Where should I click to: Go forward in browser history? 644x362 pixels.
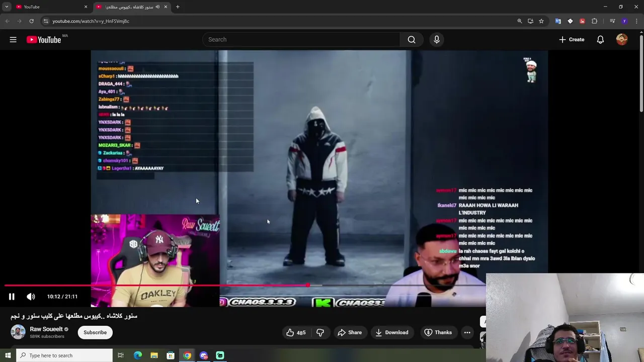[x=19, y=21]
